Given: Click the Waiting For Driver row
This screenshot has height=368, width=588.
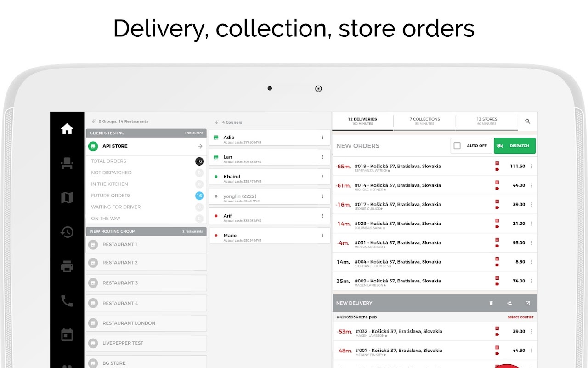Looking at the screenshot, I should (x=146, y=207).
